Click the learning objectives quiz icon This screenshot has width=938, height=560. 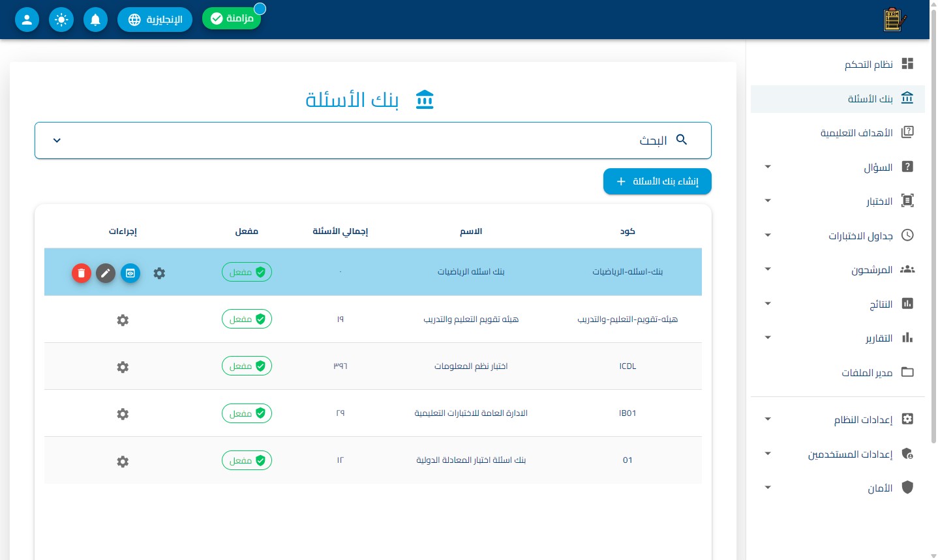(907, 132)
